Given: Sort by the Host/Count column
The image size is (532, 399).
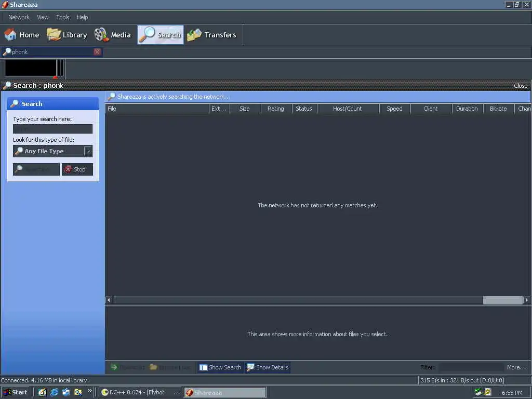Looking at the screenshot, I should point(348,109).
